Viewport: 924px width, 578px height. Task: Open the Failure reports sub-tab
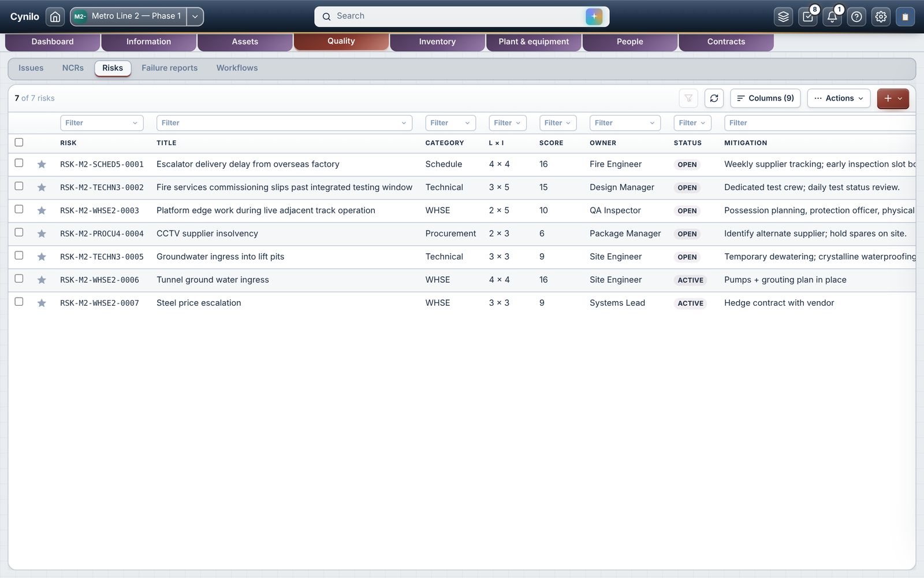pos(170,68)
